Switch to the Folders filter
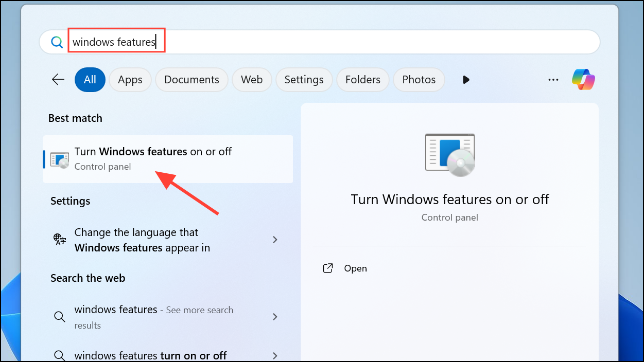The image size is (644, 362). pos(363,80)
